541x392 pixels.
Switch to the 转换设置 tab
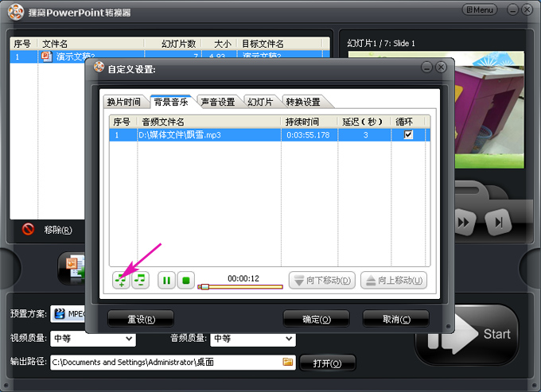click(x=303, y=102)
